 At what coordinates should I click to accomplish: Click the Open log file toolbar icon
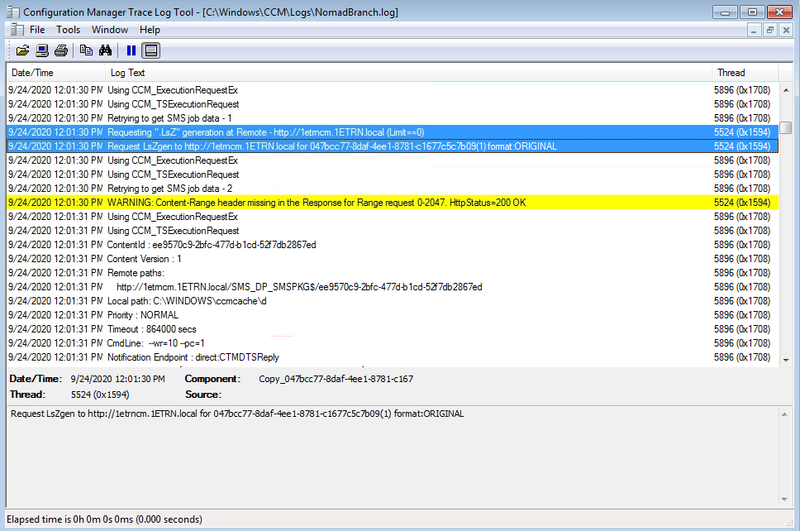[x=22, y=50]
